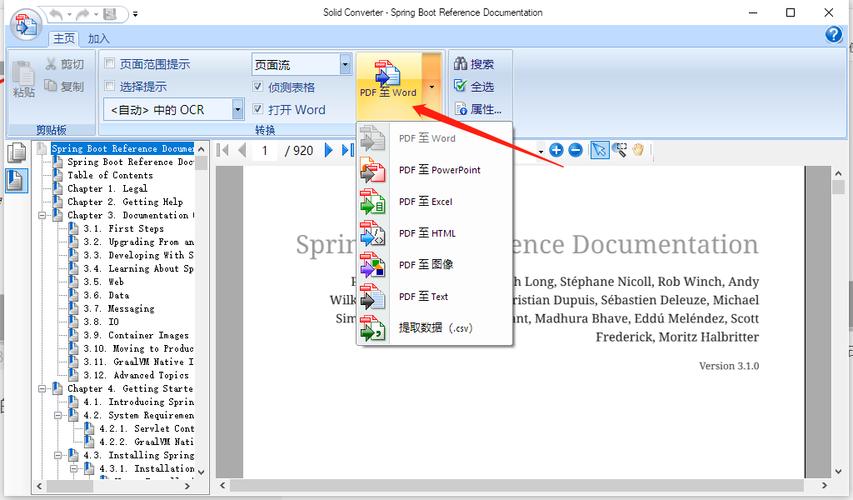Click the zoom out minus button
Screen dimensions: 853x500
(x=576, y=150)
